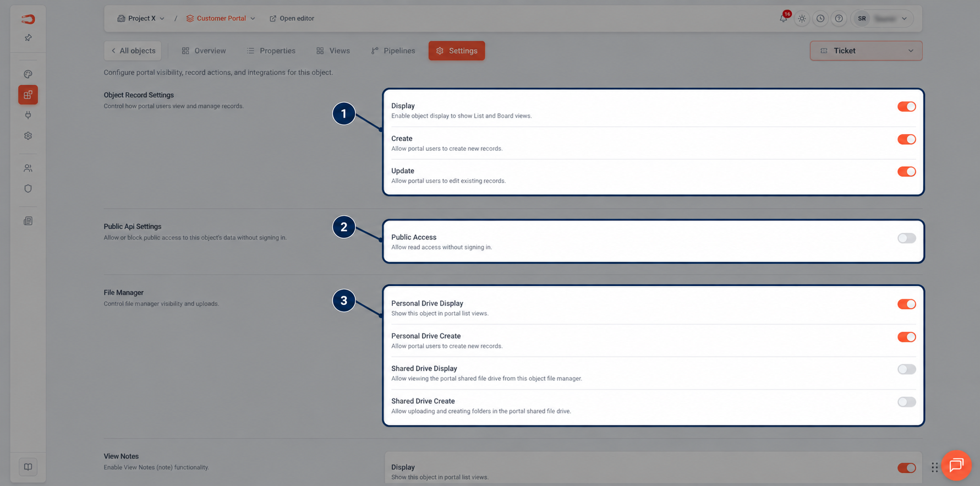
Task: Toggle View Notes Display switch
Action: 906,468
